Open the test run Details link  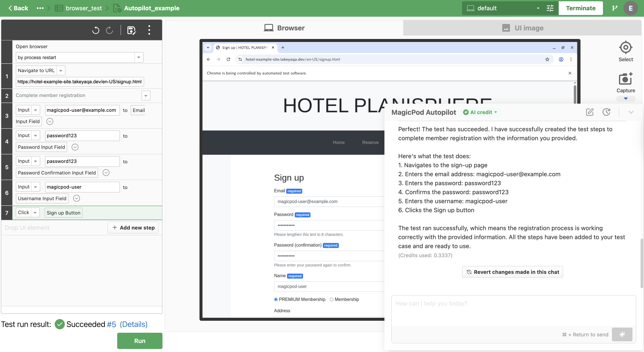pyautogui.click(x=134, y=324)
